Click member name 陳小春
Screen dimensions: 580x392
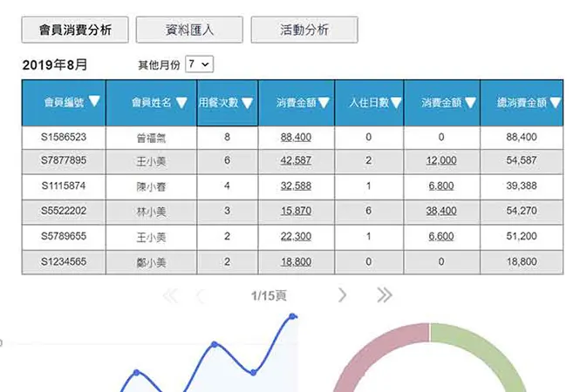coord(151,186)
